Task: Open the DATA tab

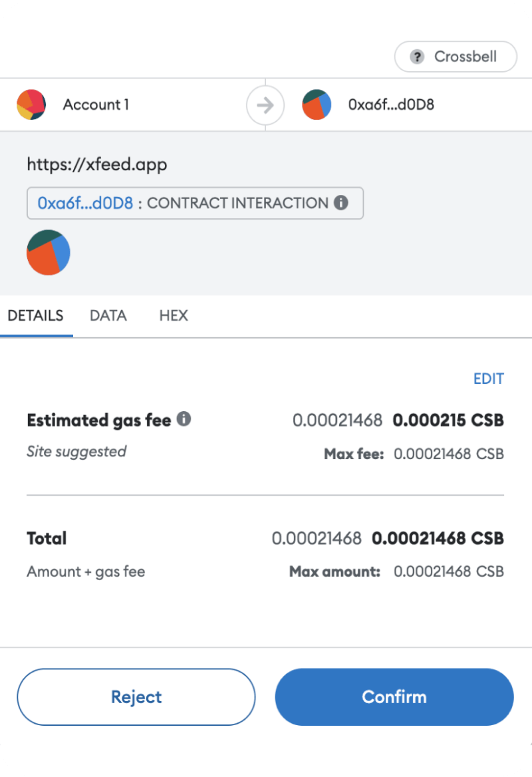Action: [x=108, y=315]
